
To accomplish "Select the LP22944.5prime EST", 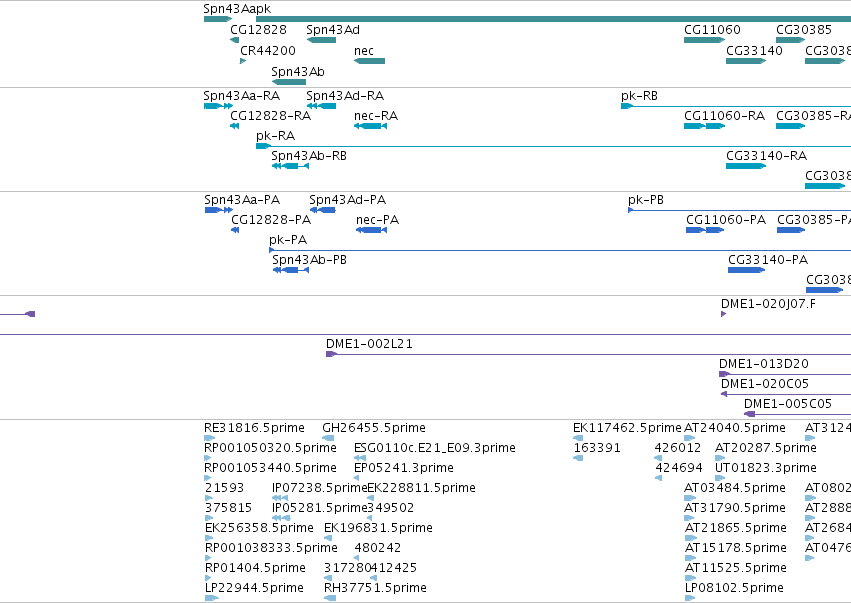I will click(x=212, y=598).
